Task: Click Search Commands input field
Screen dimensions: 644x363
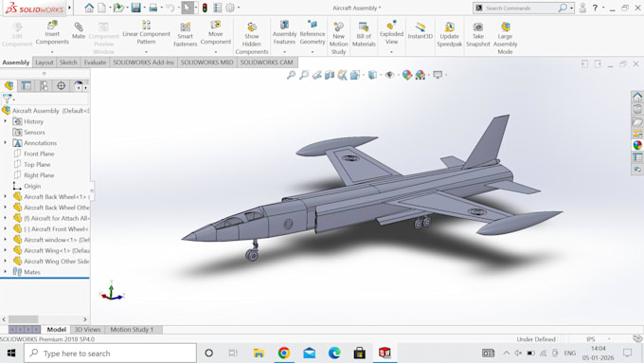Action: pyautogui.click(x=521, y=8)
